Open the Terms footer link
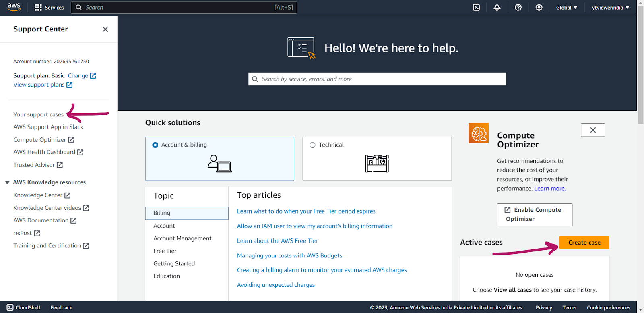This screenshot has height=313, width=644. (570, 307)
